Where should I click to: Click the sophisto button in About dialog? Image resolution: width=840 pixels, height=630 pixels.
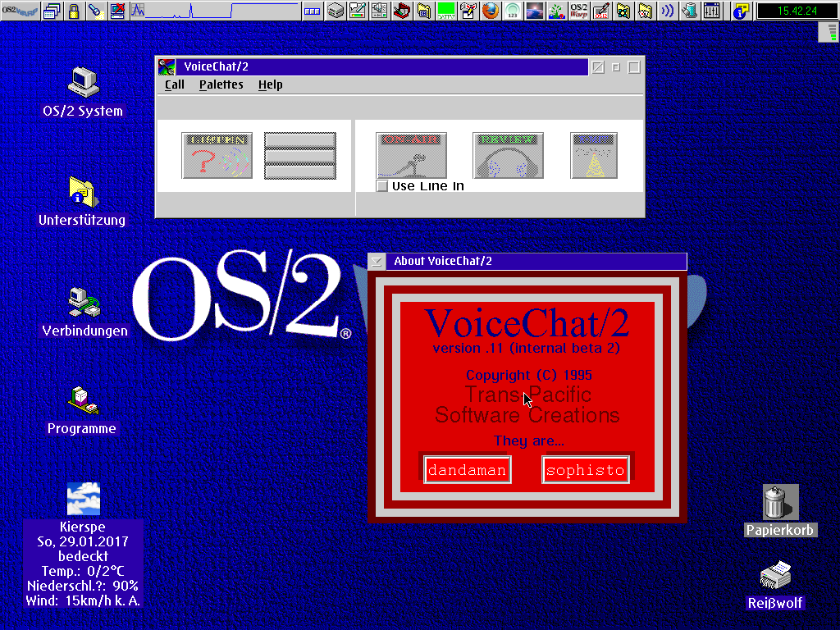(x=586, y=470)
